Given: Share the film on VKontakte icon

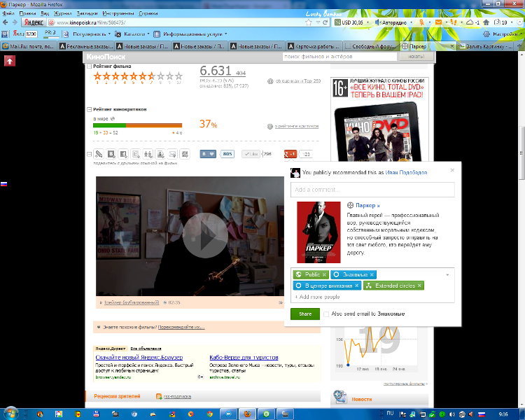Looking at the screenshot, I should pos(111,154).
